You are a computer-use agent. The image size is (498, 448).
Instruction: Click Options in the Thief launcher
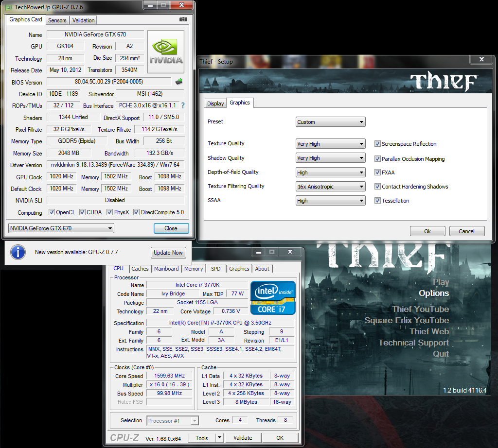click(x=434, y=293)
